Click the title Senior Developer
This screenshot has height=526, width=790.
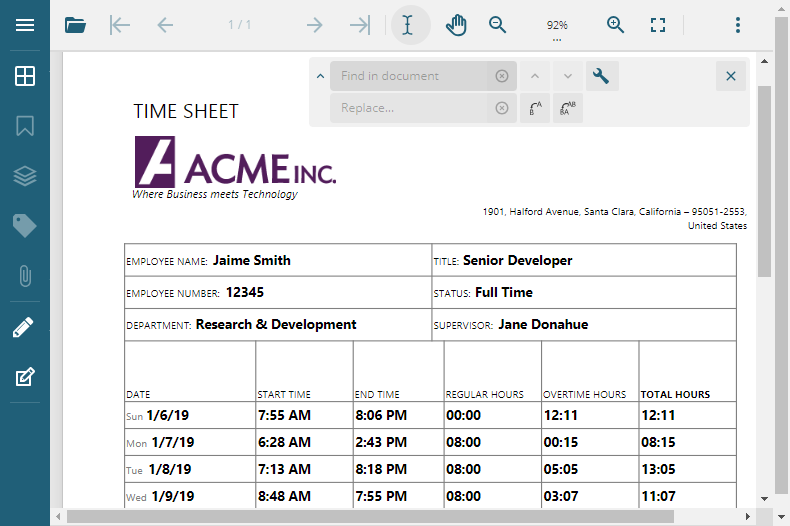(517, 260)
